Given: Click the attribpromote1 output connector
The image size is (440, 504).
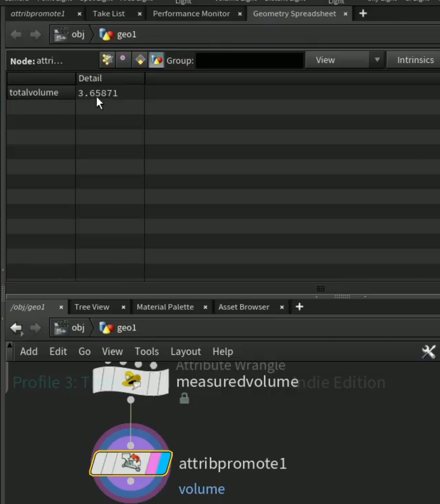Looking at the screenshot, I should point(131,481).
